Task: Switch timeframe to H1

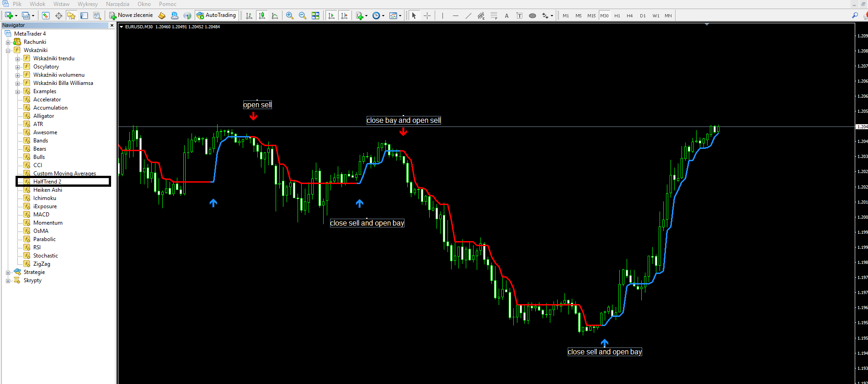Action: (617, 16)
